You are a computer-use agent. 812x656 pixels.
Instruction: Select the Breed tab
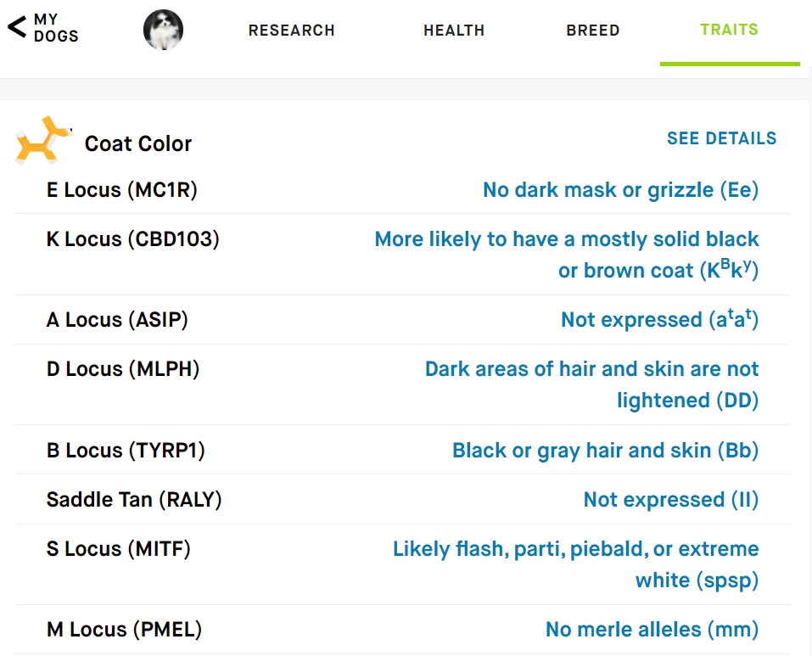tap(593, 31)
